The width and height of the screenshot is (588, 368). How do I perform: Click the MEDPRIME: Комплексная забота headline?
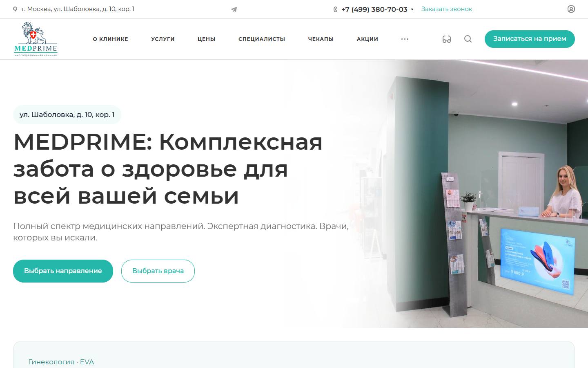168,168
